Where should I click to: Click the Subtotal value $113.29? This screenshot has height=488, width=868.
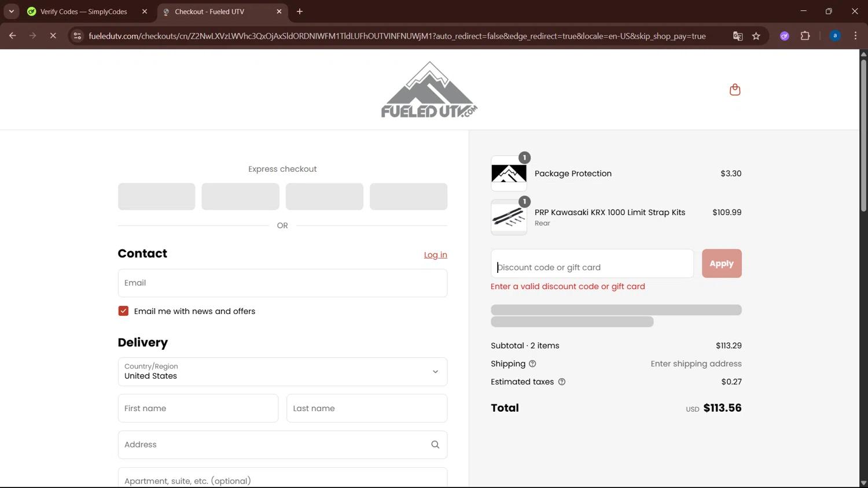click(x=729, y=346)
